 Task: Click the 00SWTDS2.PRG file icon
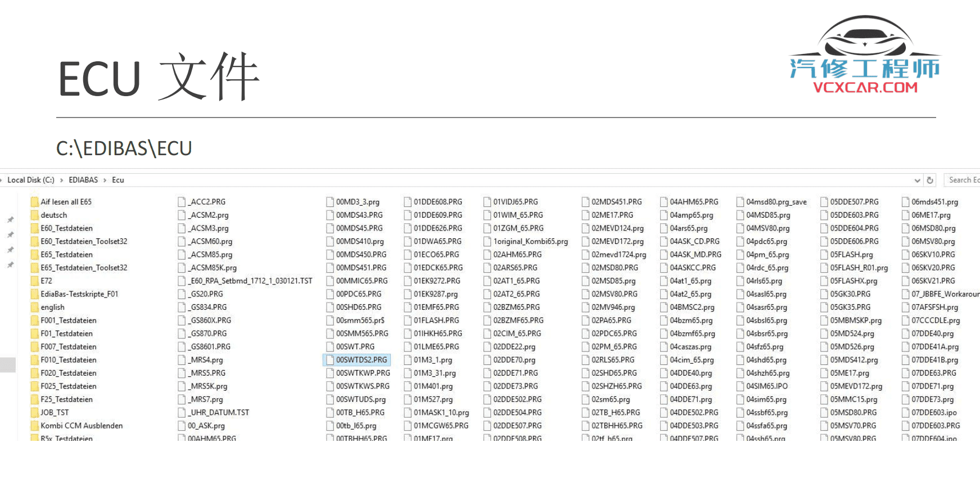click(329, 360)
